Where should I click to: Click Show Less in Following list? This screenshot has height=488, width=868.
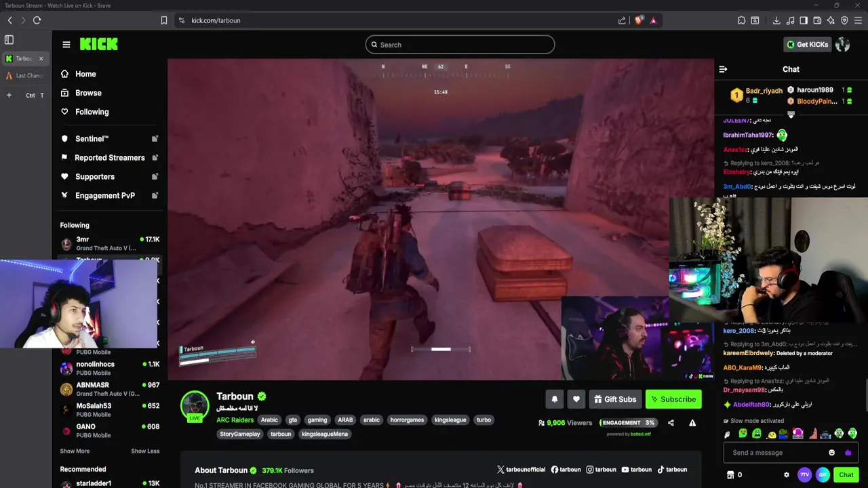(145, 451)
